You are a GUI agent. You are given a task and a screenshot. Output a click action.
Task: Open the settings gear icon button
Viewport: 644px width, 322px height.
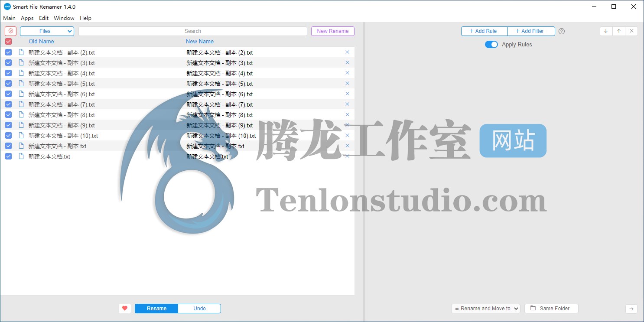click(x=11, y=31)
